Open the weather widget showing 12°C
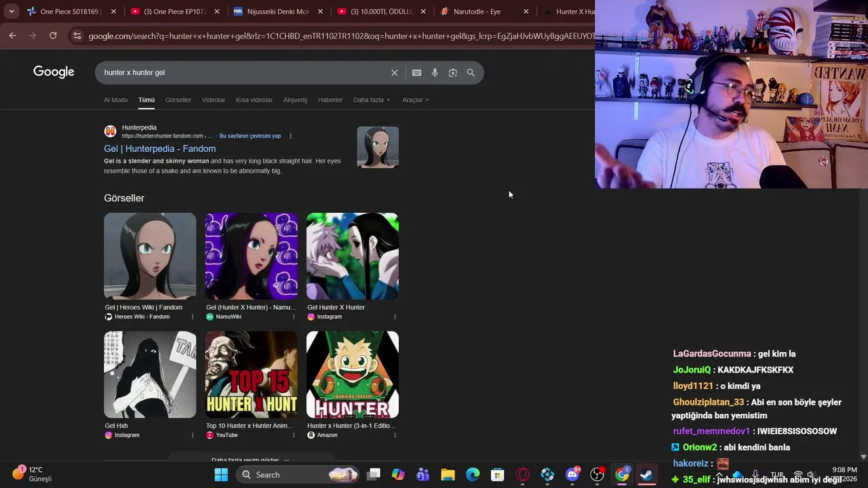This screenshot has width=868, height=488. click(33, 474)
